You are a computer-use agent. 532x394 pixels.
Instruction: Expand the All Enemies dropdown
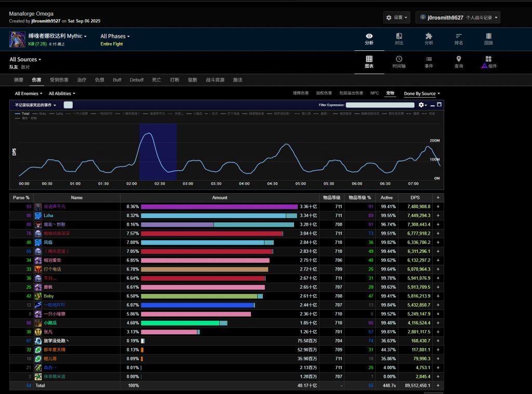(28, 94)
